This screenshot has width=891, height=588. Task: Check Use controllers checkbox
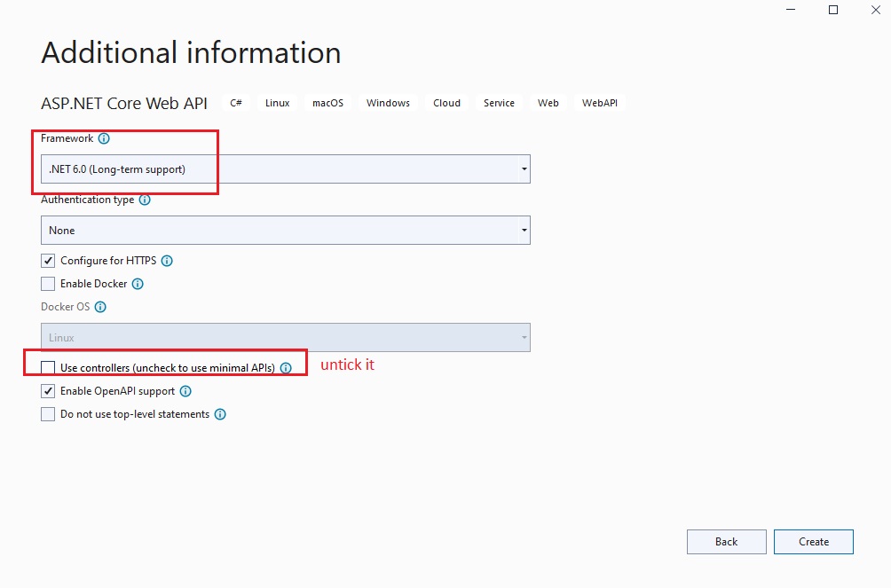[x=48, y=368]
